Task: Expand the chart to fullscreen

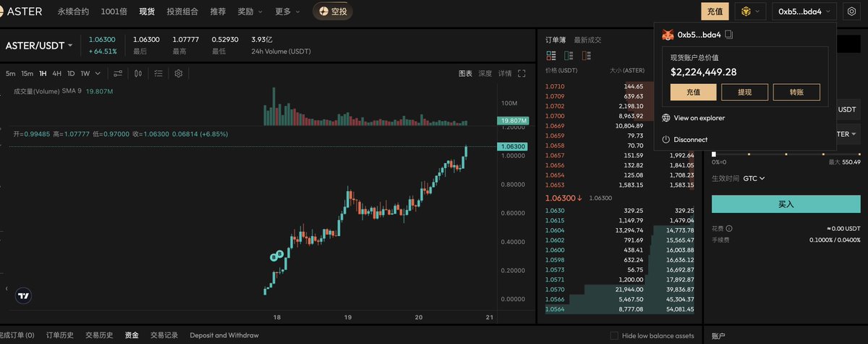Action: 522,73
